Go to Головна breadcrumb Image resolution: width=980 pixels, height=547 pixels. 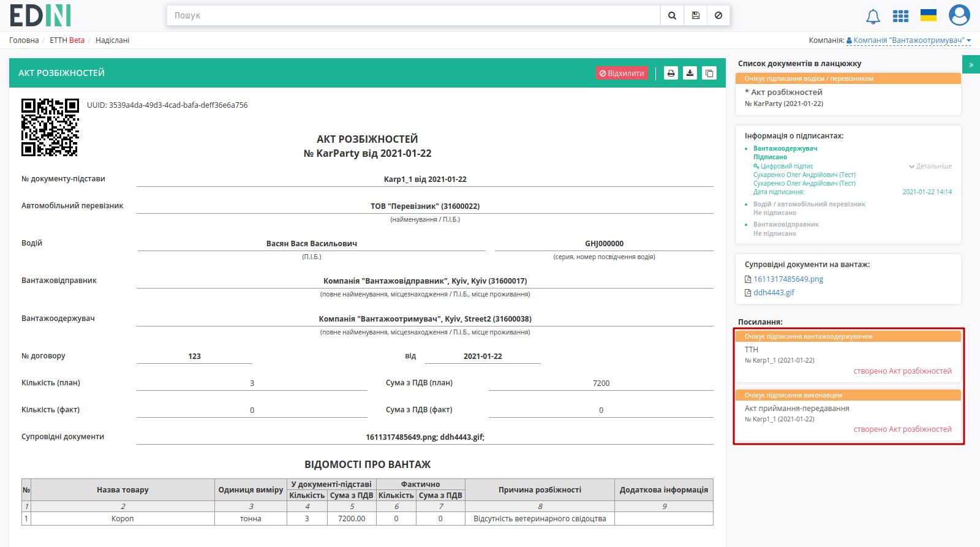[x=24, y=40]
